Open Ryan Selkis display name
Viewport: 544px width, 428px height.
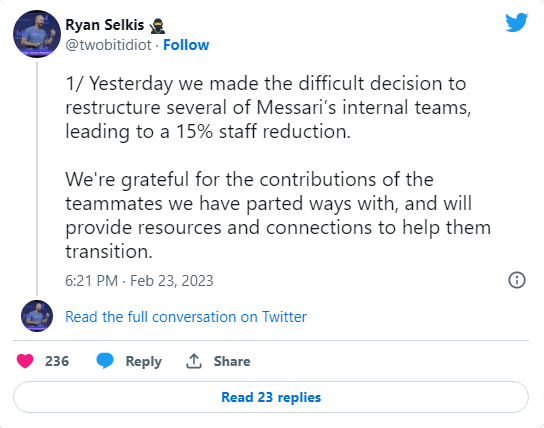coord(105,25)
